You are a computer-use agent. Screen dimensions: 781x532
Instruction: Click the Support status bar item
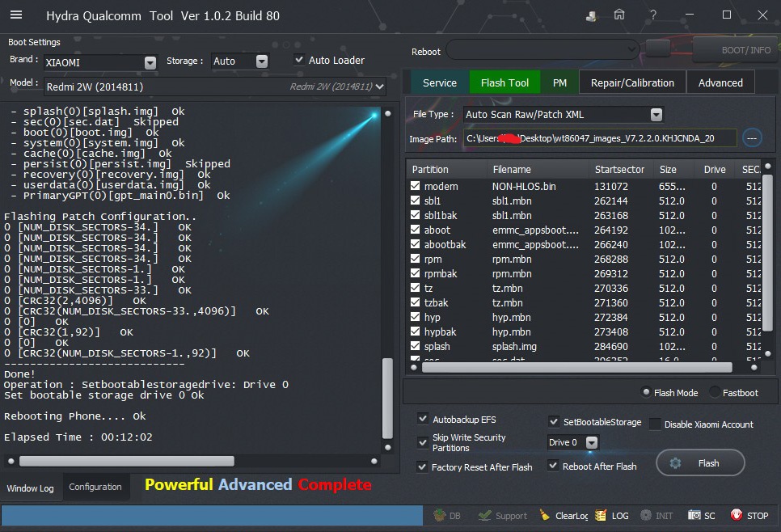coord(503,516)
